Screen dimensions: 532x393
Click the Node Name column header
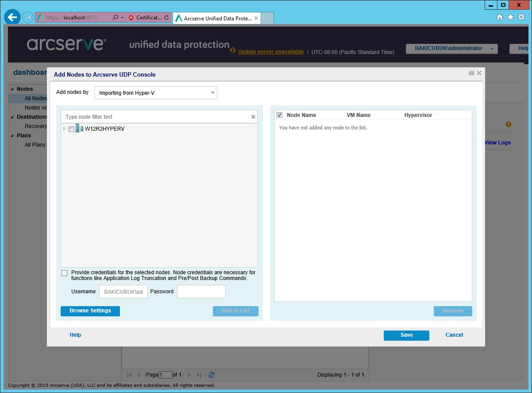(x=301, y=115)
